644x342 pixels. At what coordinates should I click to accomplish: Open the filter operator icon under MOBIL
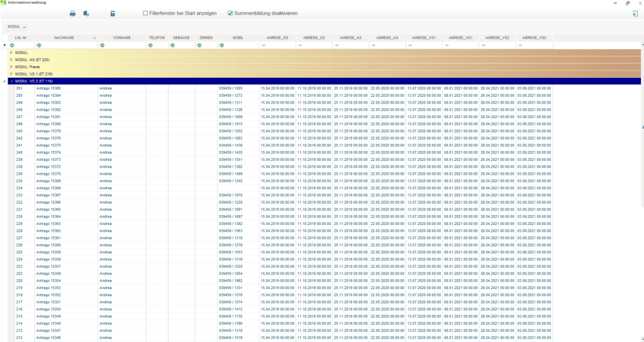[x=221, y=45]
